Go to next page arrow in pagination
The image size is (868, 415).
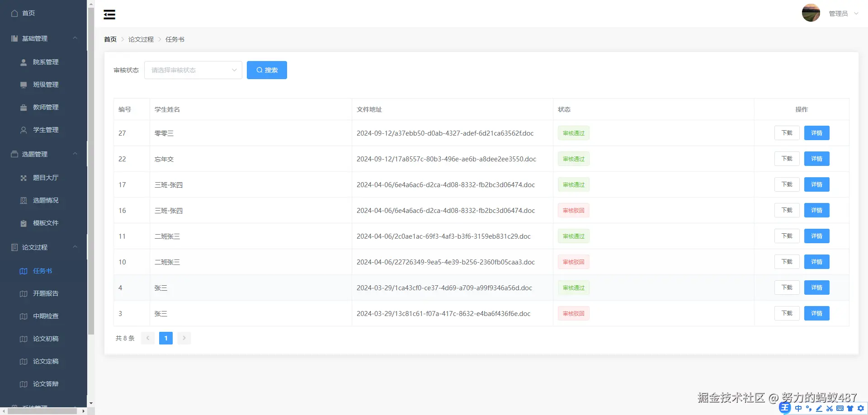(184, 338)
